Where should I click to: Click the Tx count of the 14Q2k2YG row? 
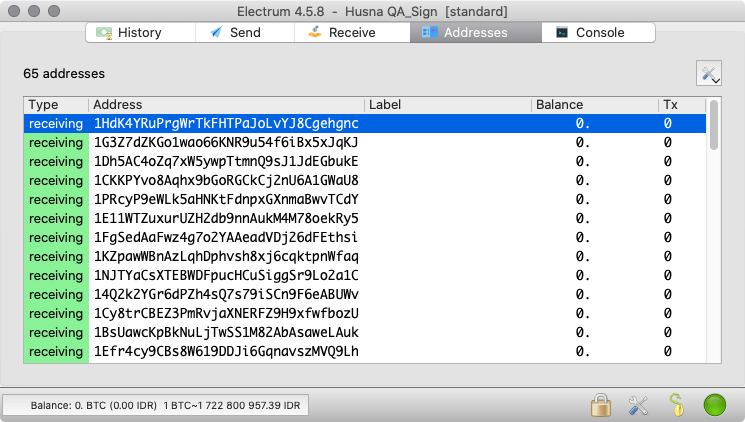pos(668,295)
